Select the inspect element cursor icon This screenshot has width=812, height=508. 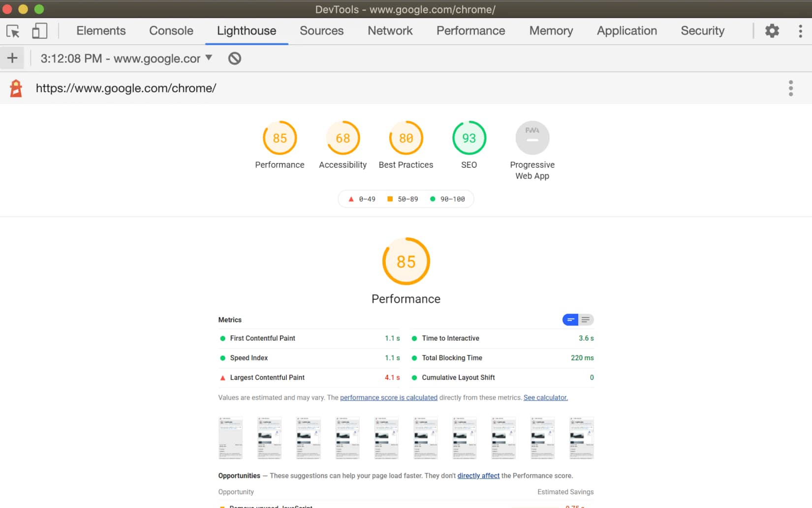click(13, 31)
